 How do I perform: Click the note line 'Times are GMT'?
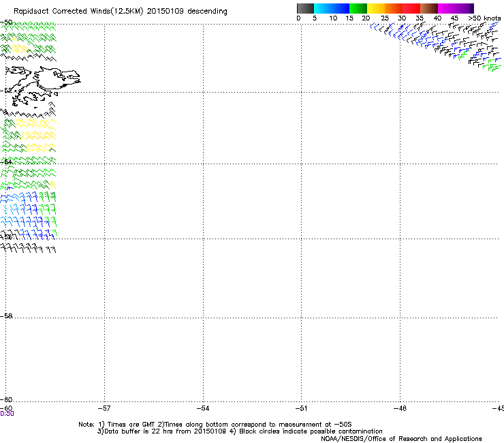pyautogui.click(x=131, y=425)
